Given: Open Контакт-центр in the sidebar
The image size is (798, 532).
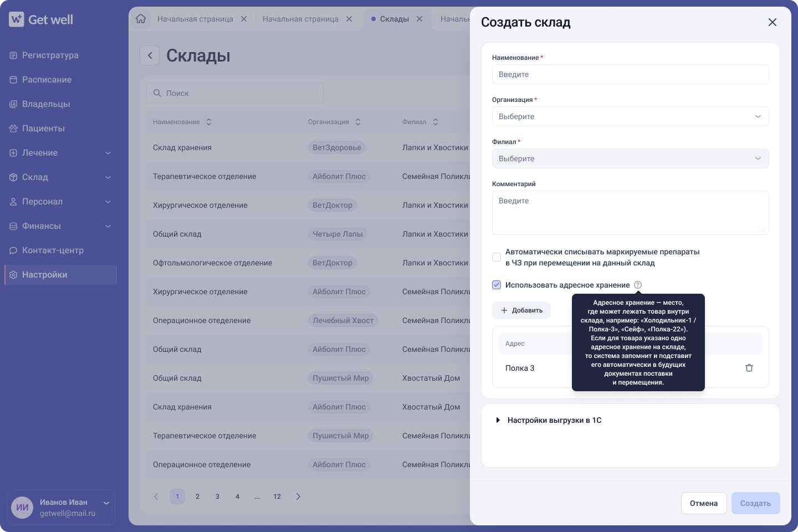Looking at the screenshot, I should click(60, 250).
